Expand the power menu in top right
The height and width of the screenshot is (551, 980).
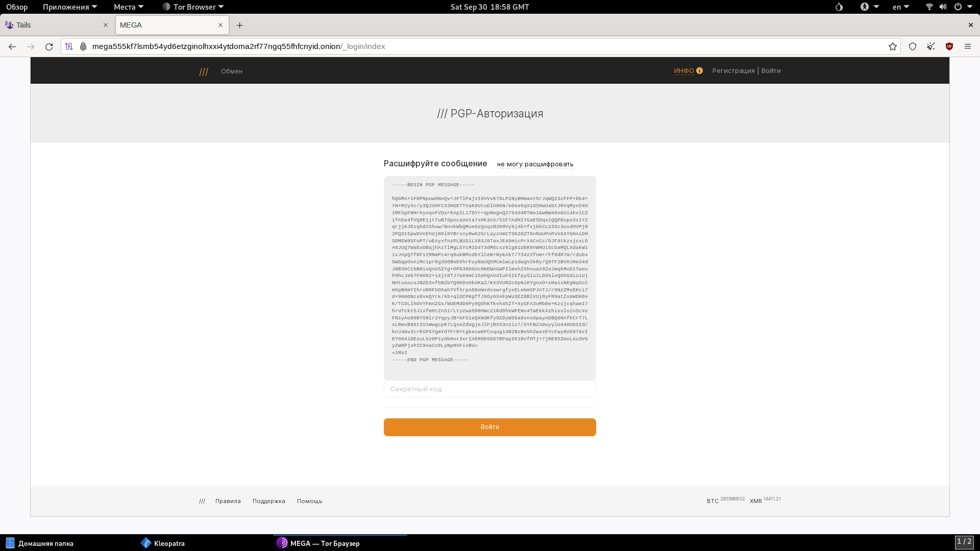click(962, 7)
